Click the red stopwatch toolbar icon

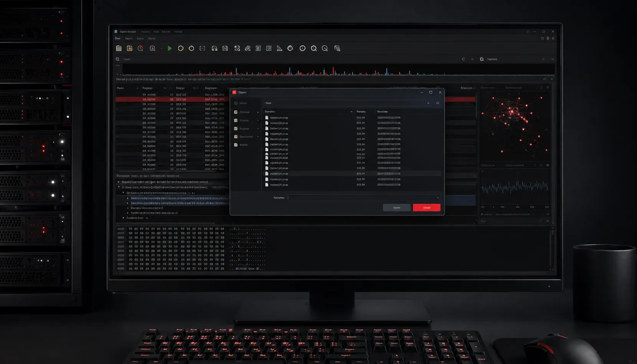tap(141, 48)
